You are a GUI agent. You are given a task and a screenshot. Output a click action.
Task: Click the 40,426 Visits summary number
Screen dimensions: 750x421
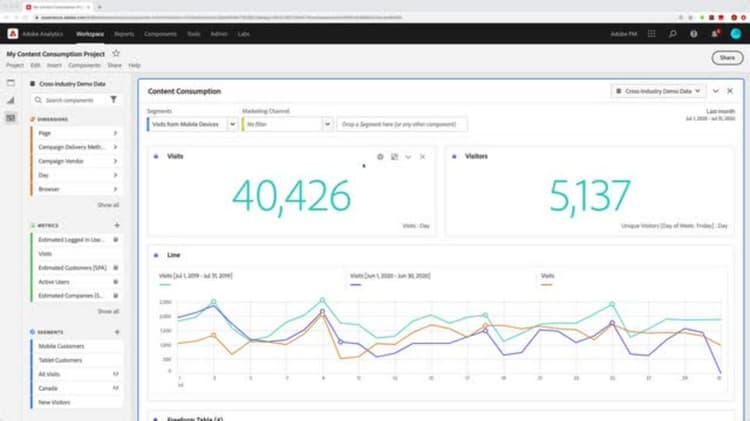click(x=291, y=196)
